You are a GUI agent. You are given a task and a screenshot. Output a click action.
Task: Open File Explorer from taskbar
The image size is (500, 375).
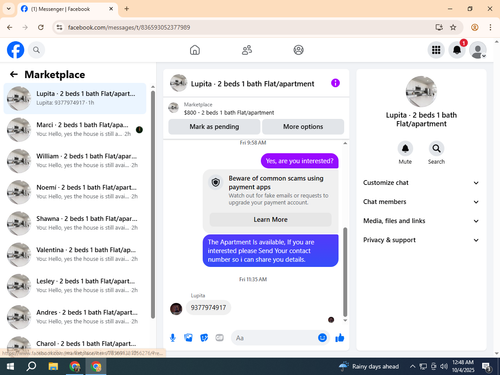coord(53,367)
